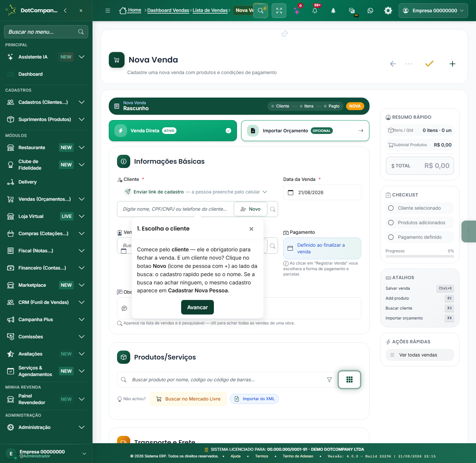Open the settings gear icon

[x=388, y=11]
